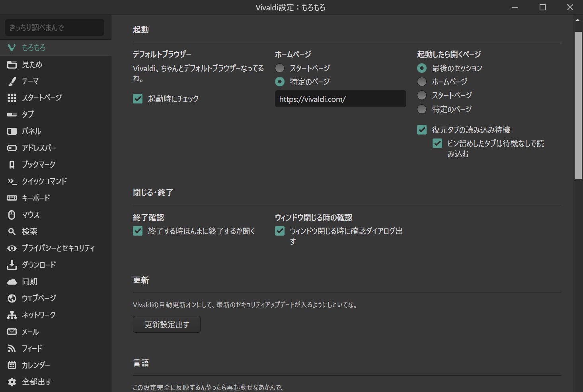Open カレンダー settings label
The width and height of the screenshot is (583, 392).
[x=36, y=365]
